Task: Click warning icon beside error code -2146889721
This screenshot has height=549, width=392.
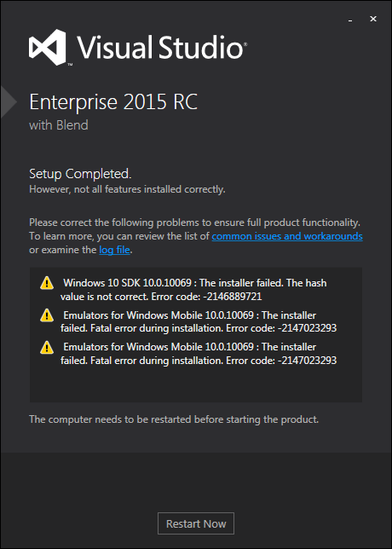Action: (47, 283)
